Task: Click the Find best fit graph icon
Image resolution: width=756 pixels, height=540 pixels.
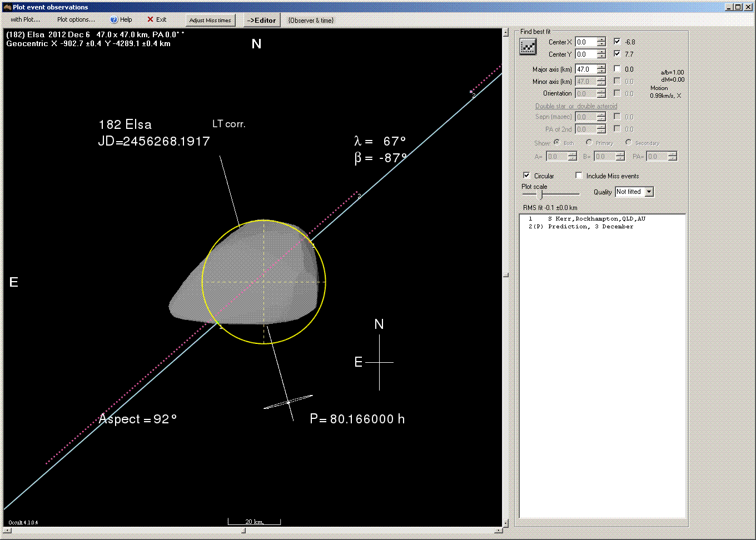Action: pyautogui.click(x=528, y=47)
